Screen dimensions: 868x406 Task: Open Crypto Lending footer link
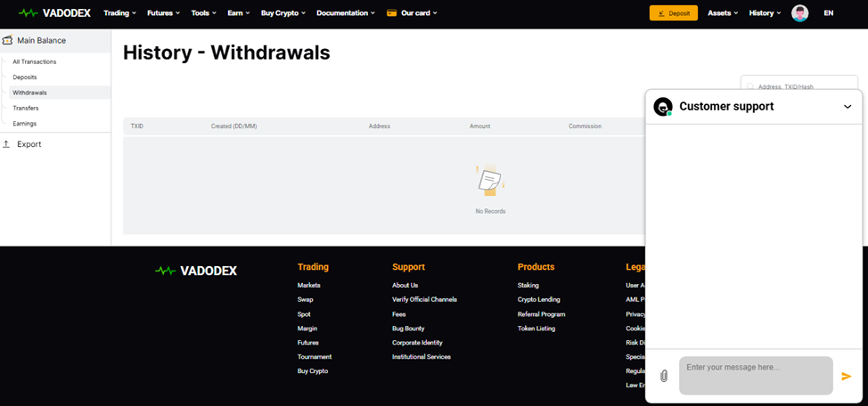pos(538,300)
